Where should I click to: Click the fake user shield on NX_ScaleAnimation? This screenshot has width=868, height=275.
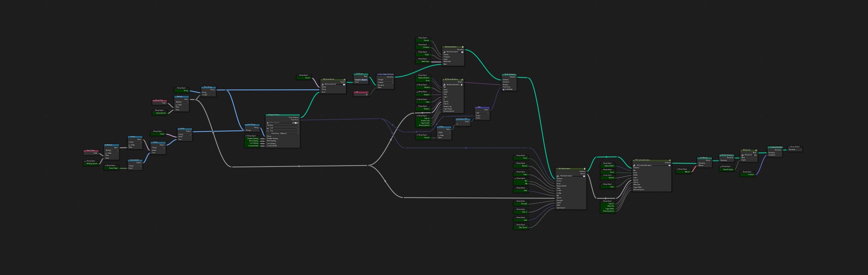[584, 176]
